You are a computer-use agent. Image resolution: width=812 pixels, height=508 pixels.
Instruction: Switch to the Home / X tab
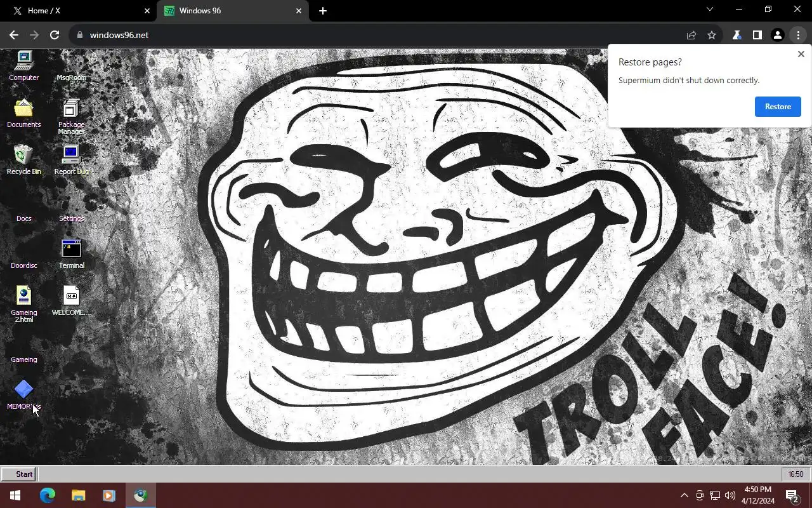[78, 11]
